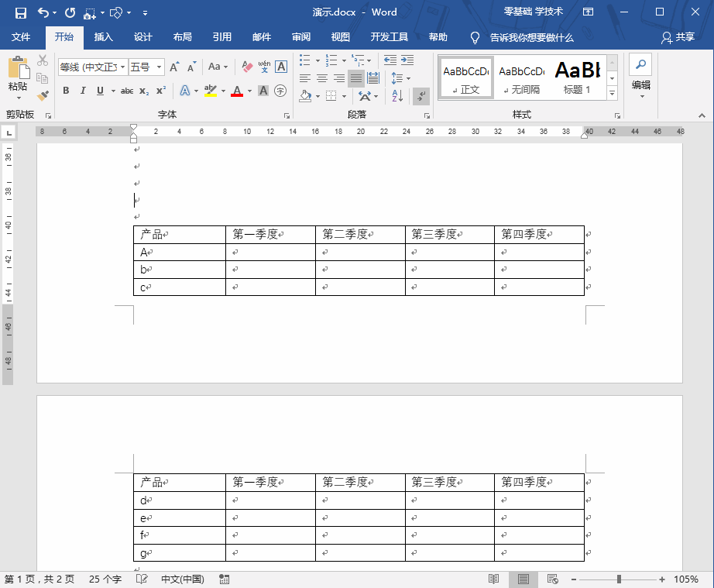Save the document with the floppy disk icon
Viewport: 714px width, 588px height.
20,12
